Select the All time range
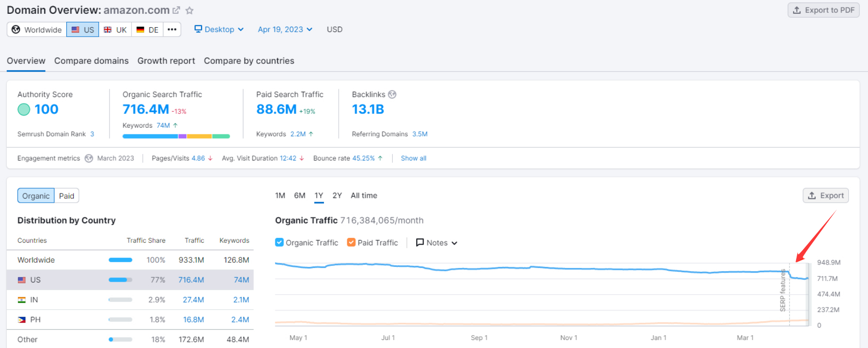This screenshot has width=868, height=348. 364,195
